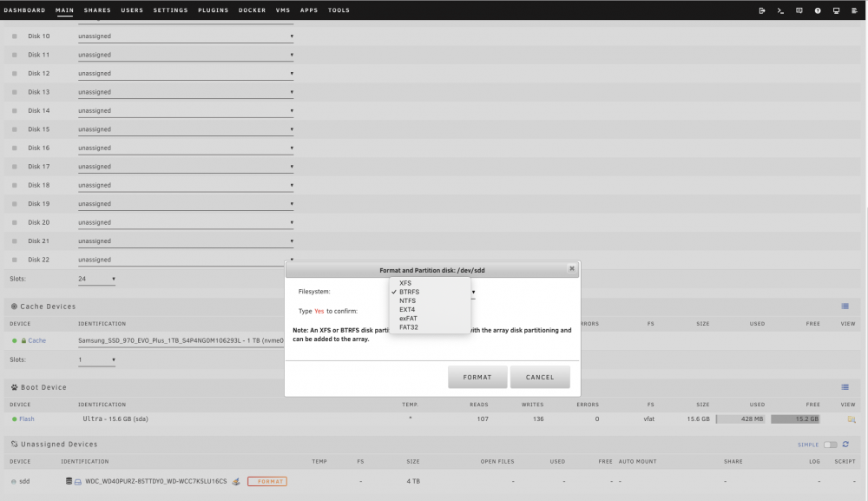Open the Plugins tab

tap(214, 10)
